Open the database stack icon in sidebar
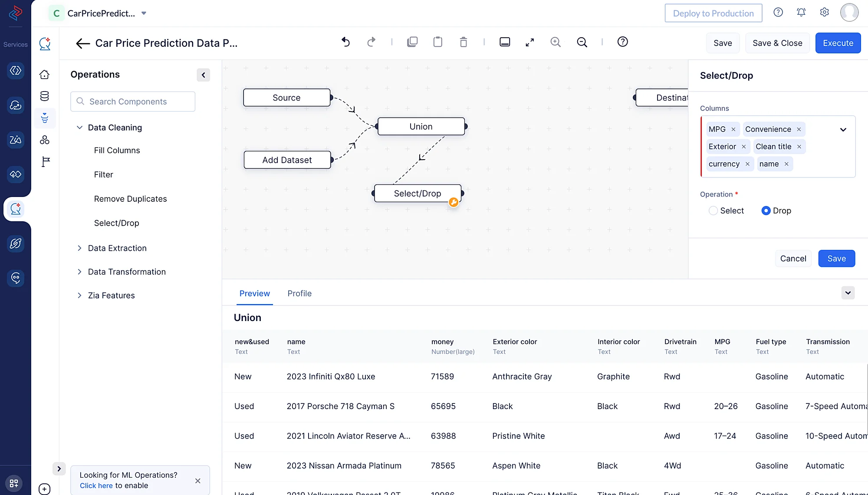868x495 pixels. coord(45,96)
